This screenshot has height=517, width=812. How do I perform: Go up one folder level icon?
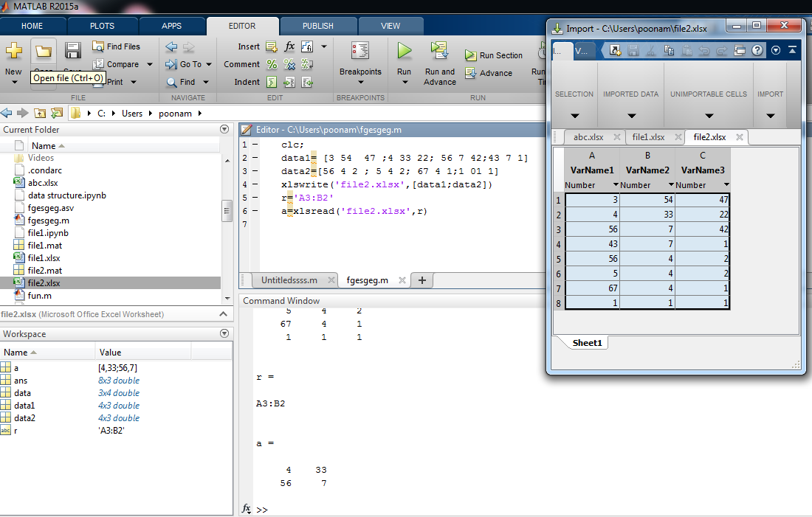pos(39,114)
